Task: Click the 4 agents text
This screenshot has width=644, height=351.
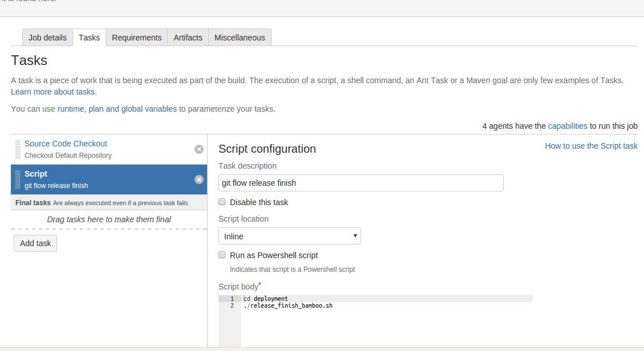Action: point(497,126)
